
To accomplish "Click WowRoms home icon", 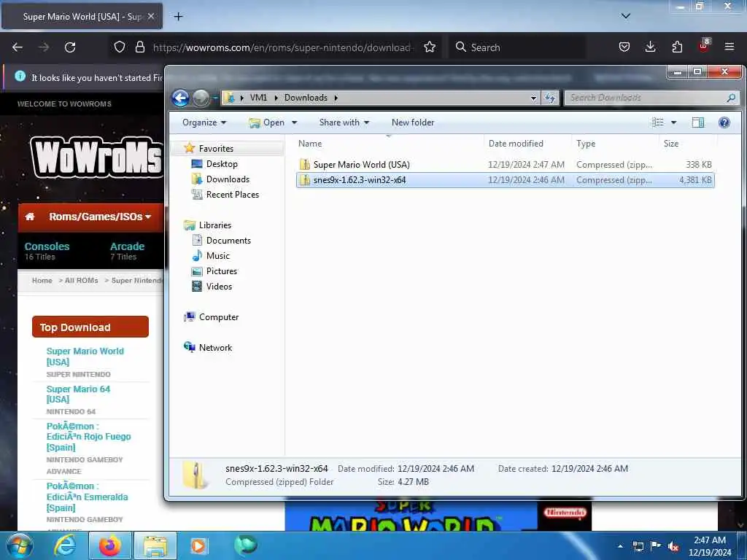I will [x=29, y=217].
